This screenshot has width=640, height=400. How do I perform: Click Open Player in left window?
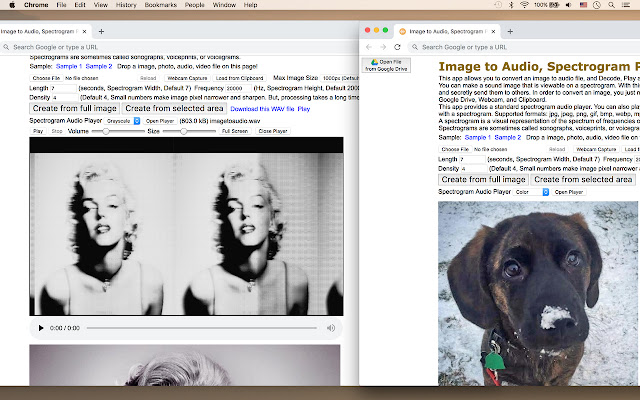(x=160, y=121)
